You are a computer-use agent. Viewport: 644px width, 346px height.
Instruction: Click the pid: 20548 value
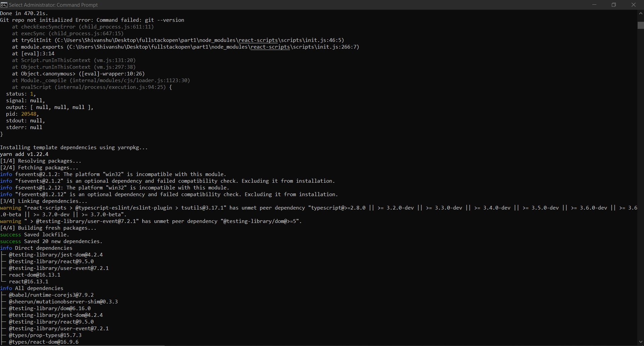[29, 114]
